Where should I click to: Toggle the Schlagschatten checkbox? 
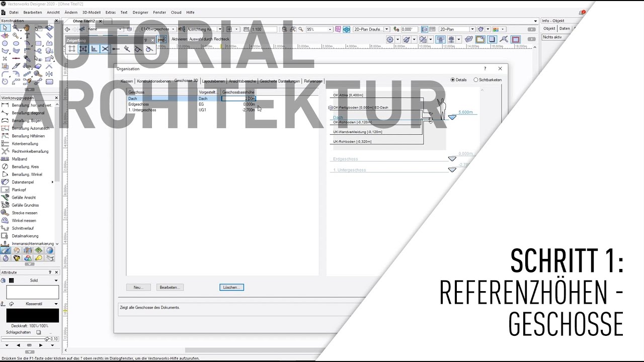(x=39, y=332)
